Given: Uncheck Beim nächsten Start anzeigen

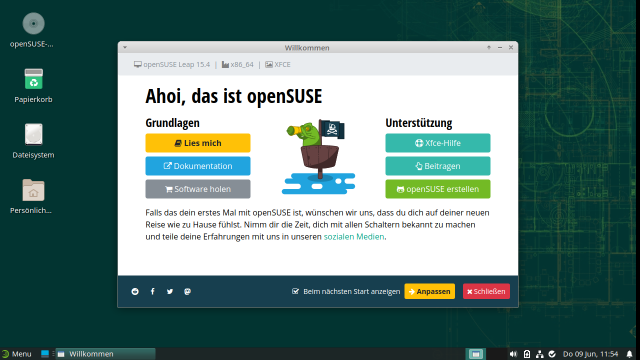Looking at the screenshot, I should [x=296, y=291].
